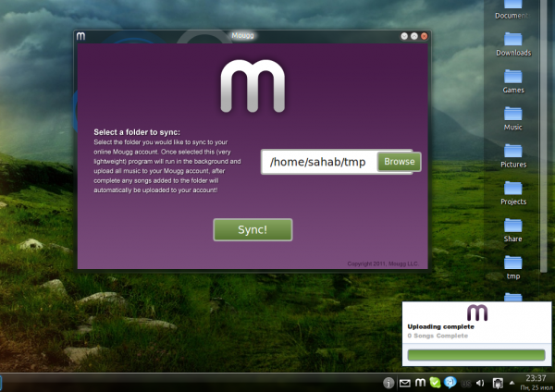Open the Projects folder on desktop
Screen dimensions: 555x392
pyautogui.click(x=513, y=193)
